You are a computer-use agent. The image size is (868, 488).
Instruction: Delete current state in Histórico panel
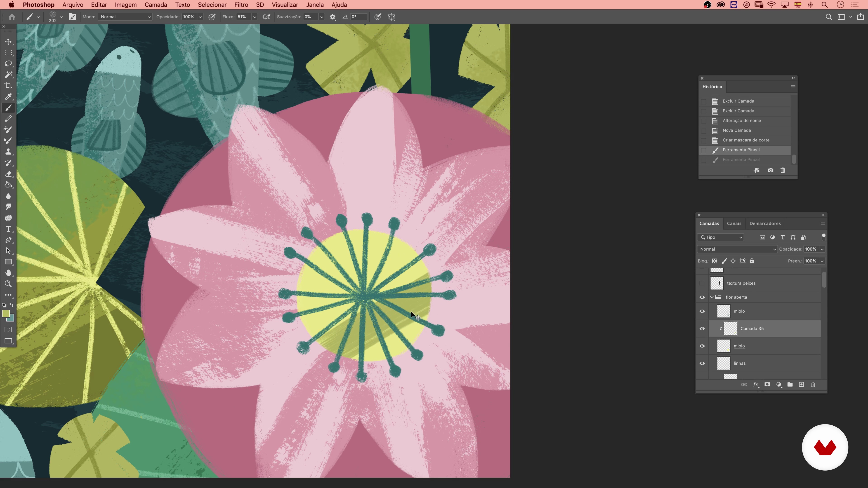point(783,170)
